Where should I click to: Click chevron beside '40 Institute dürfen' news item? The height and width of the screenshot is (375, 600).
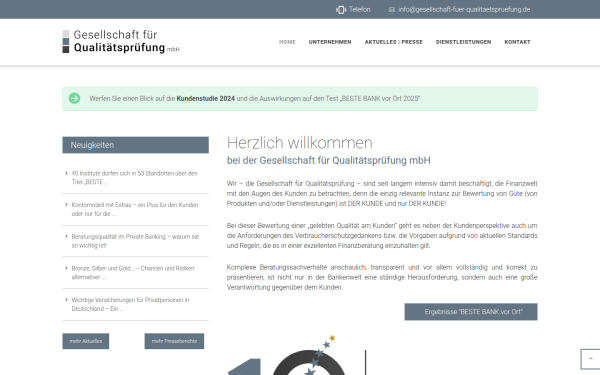pyautogui.click(x=66, y=173)
